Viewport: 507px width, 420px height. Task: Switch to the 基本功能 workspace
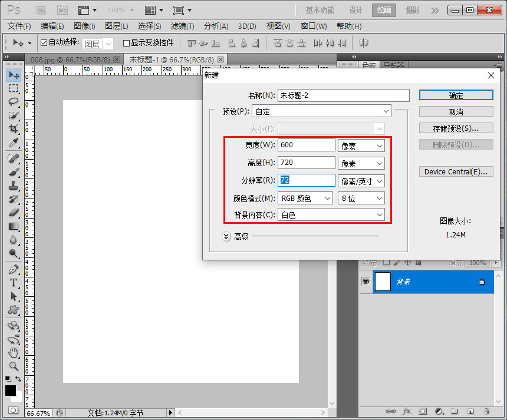[x=320, y=11]
